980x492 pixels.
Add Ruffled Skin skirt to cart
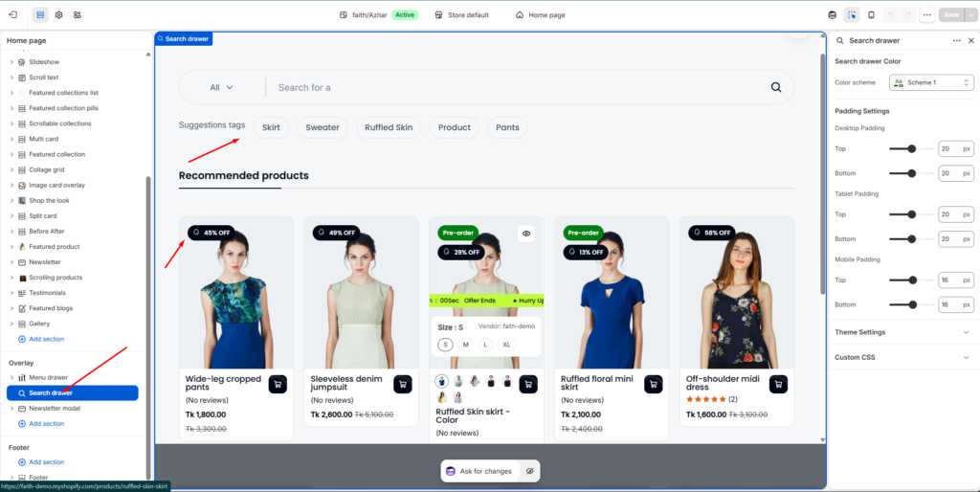[x=528, y=385]
